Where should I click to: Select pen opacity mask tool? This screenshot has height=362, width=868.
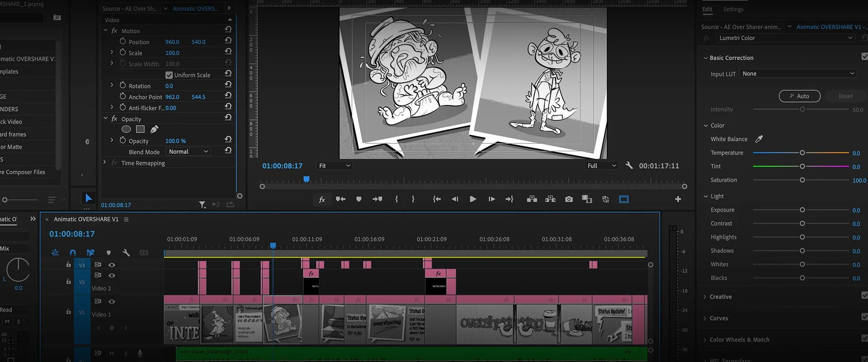coord(154,129)
